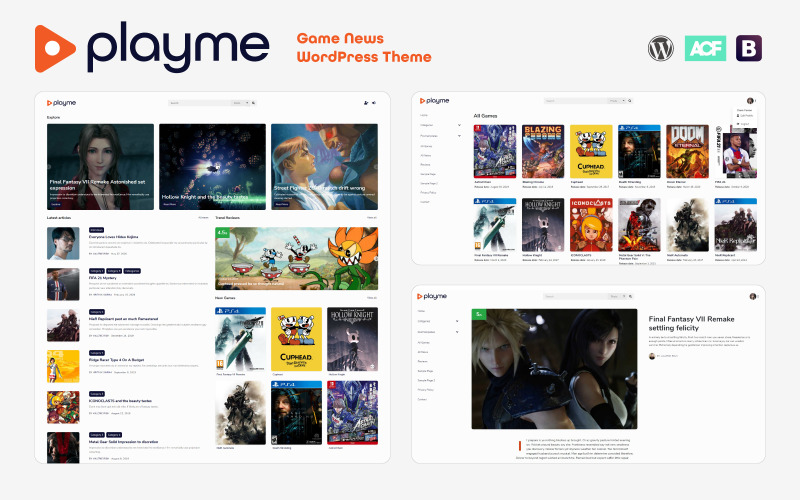This screenshot has width=800, height=500.
Task: Click the Cuphead cover in All Games
Action: tap(590, 151)
